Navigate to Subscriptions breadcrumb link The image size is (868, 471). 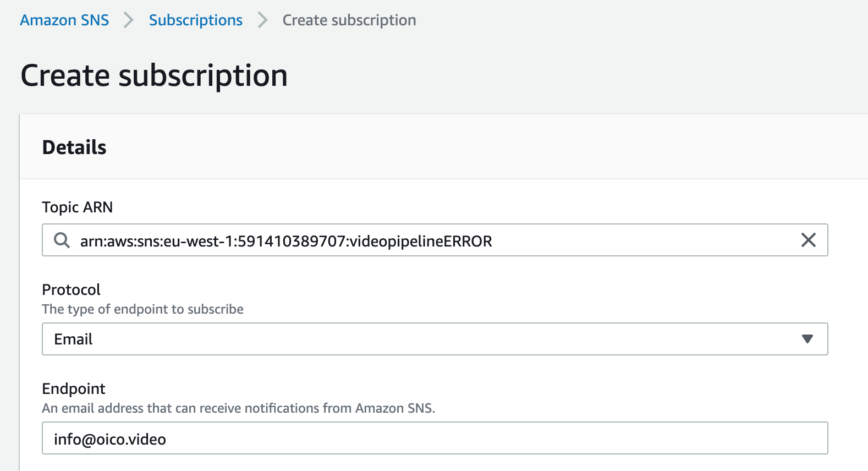point(195,20)
